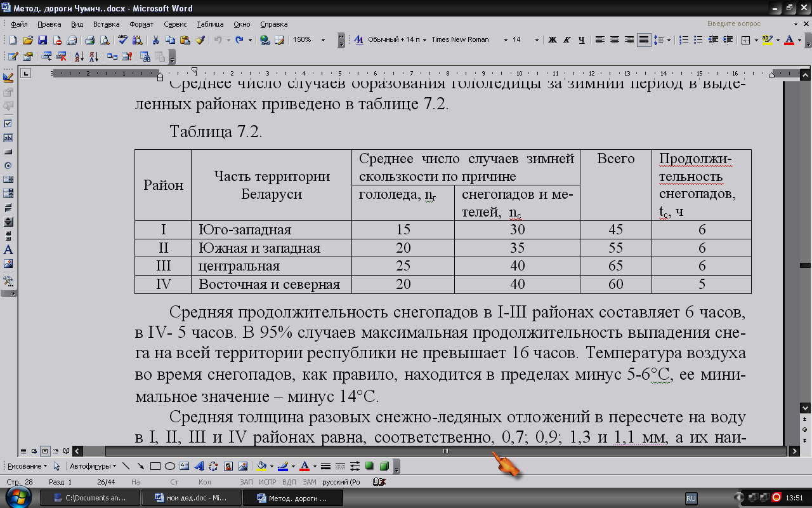This screenshot has width=812, height=508.
Task: Choose the Select Objects arrow tool
Action: point(56,466)
